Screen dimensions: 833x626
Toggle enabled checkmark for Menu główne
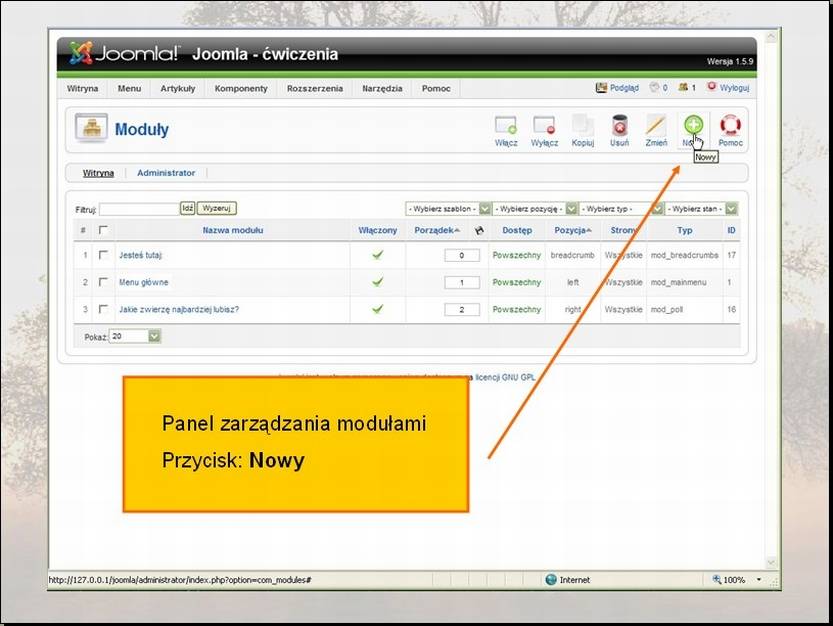378,282
